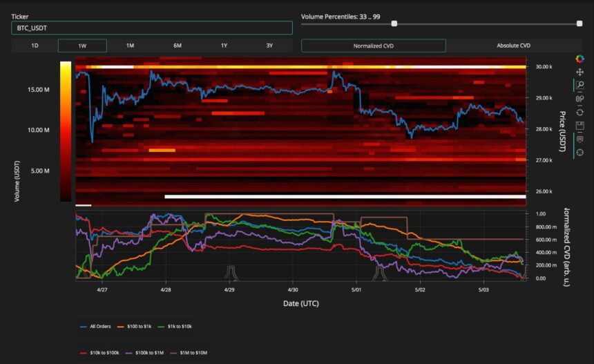Switch to the 1D timeframe
The width and height of the screenshot is (594, 364).
[35, 46]
